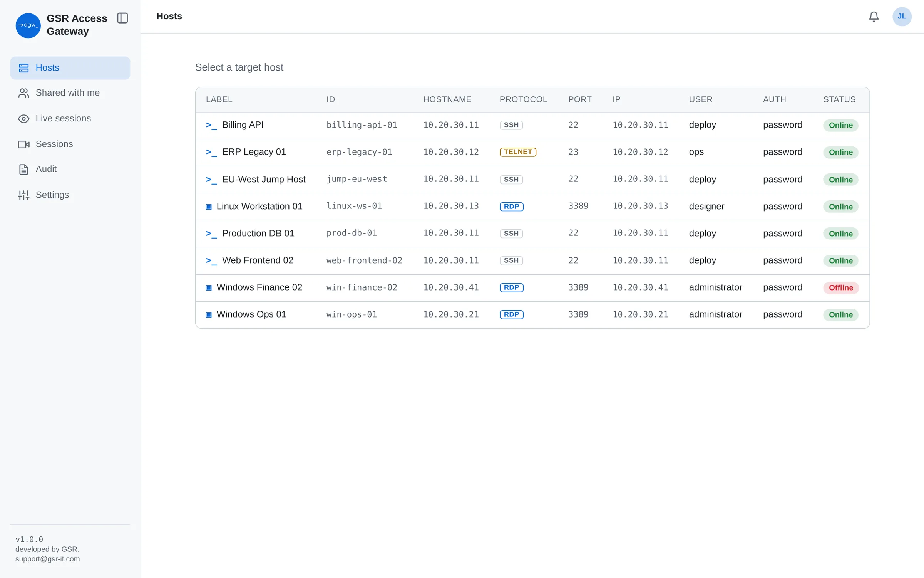Click desktop icon beside Windows Finance 02
The width and height of the screenshot is (924, 578).
[x=209, y=287]
